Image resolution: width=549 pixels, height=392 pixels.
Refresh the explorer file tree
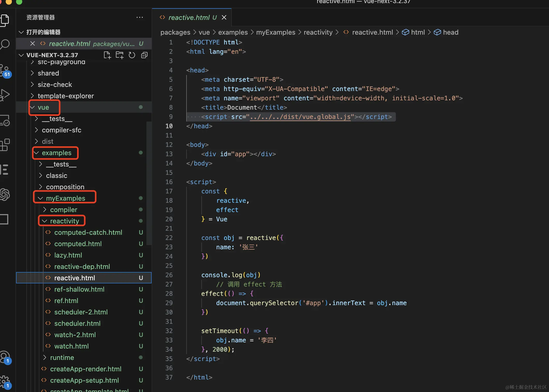(x=132, y=55)
